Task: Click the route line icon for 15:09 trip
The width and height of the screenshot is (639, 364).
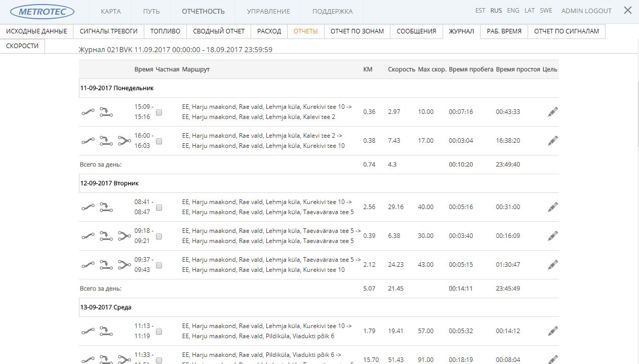Action: 88,112
